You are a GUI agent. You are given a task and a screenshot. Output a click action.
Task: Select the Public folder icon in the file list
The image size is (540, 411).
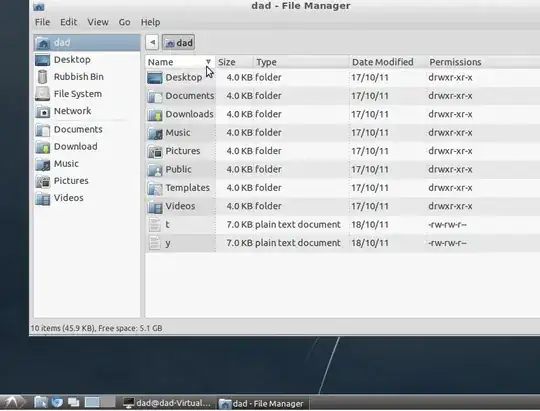click(155, 170)
